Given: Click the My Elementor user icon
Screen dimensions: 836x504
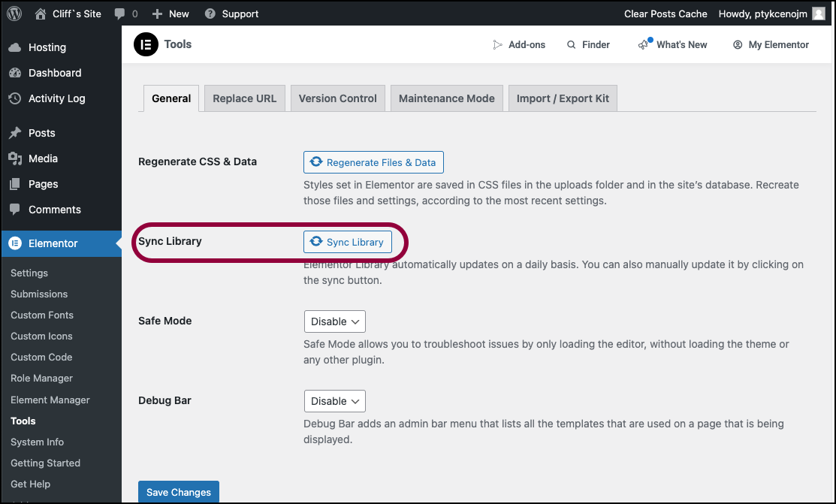Looking at the screenshot, I should tap(738, 45).
